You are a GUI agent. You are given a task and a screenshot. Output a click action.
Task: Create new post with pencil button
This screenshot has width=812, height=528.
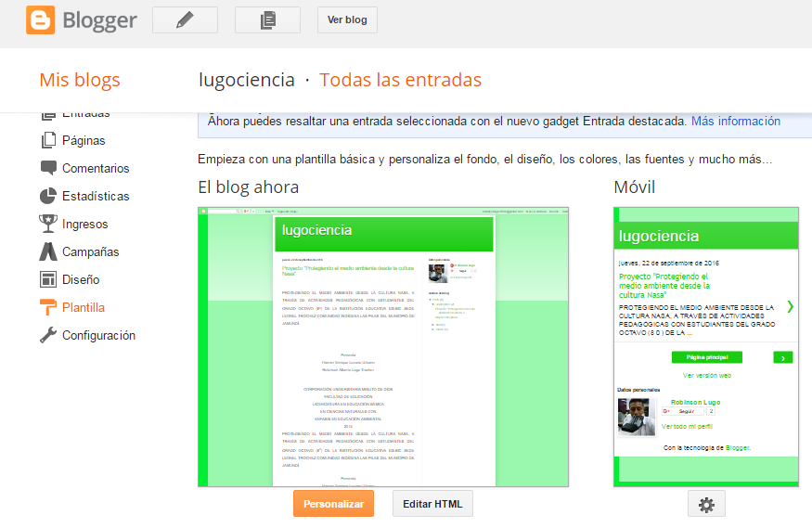pos(185,20)
